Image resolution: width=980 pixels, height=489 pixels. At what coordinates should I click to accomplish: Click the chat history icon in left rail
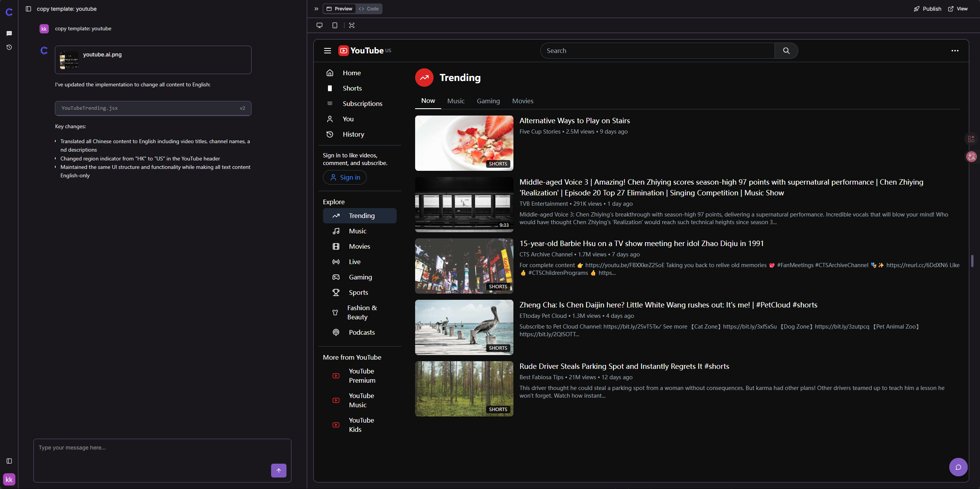(9, 47)
